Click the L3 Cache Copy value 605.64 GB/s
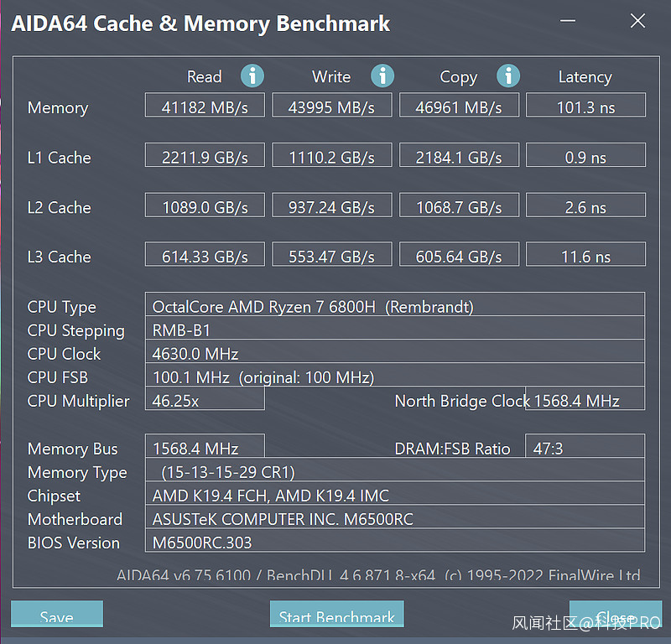This screenshot has width=671, height=644. tap(459, 256)
